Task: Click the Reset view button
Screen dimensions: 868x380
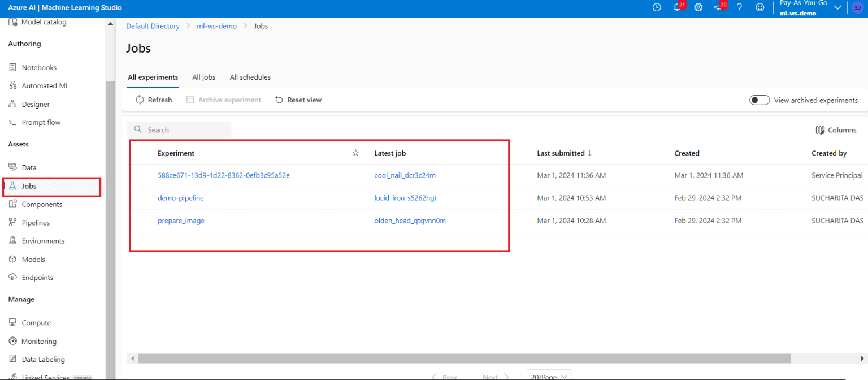Action: tap(298, 100)
